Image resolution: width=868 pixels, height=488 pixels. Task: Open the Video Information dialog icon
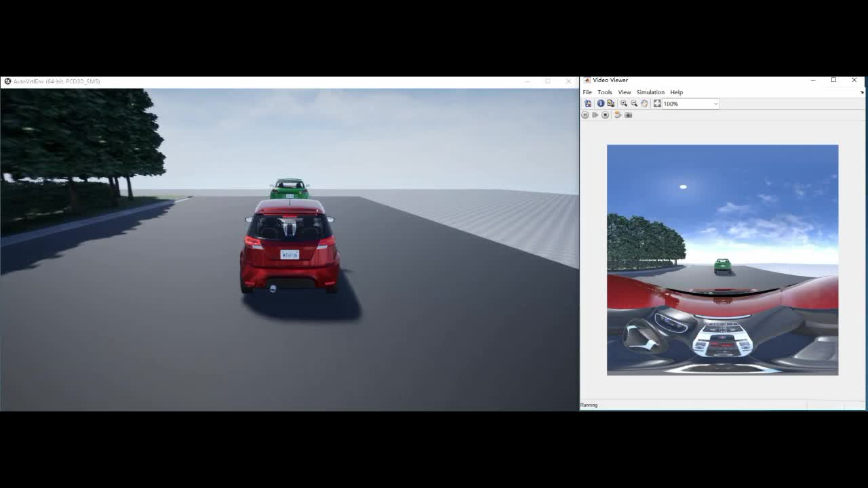coord(600,103)
